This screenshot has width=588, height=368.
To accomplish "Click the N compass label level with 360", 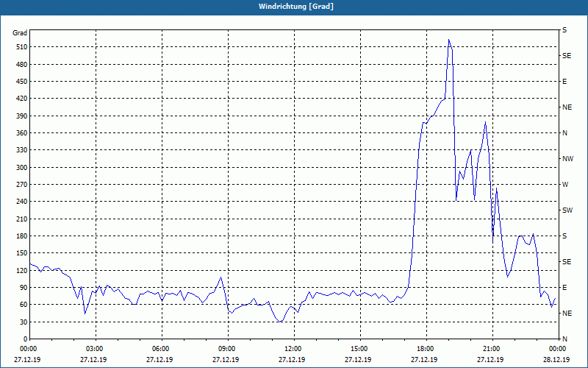I will 564,133.
